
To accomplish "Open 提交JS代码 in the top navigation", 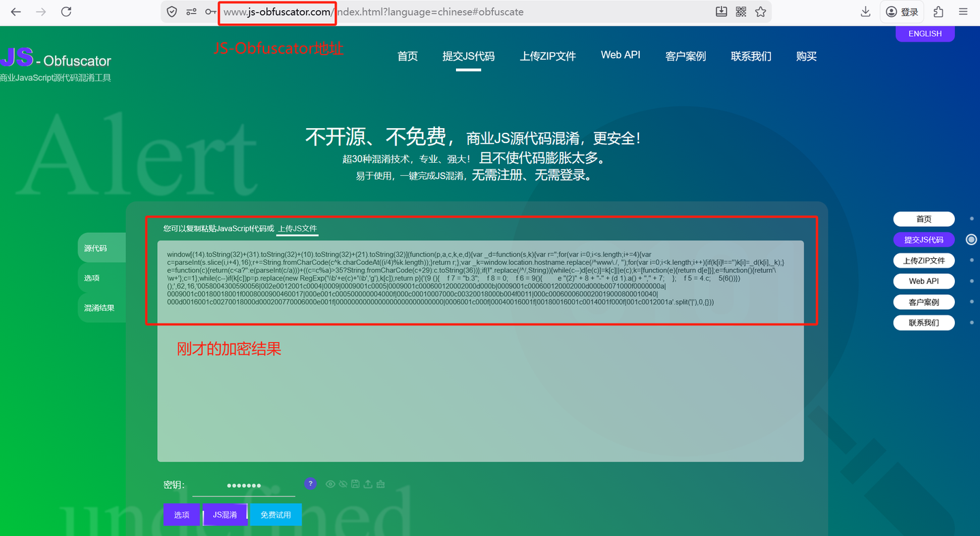I will (x=468, y=56).
